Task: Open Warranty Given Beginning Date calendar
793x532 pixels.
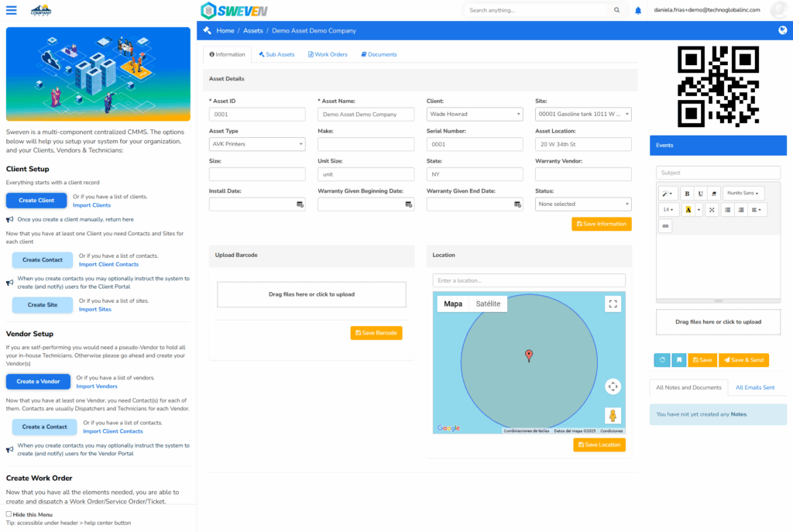Action: tap(409, 204)
